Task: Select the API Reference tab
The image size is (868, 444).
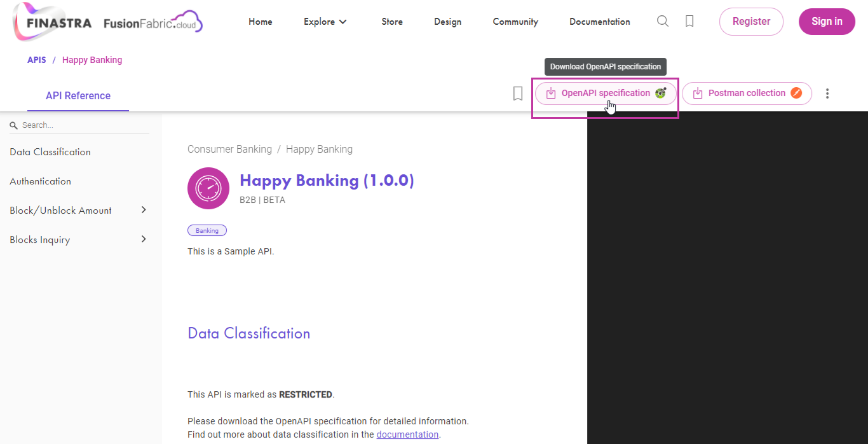Action: (78, 96)
